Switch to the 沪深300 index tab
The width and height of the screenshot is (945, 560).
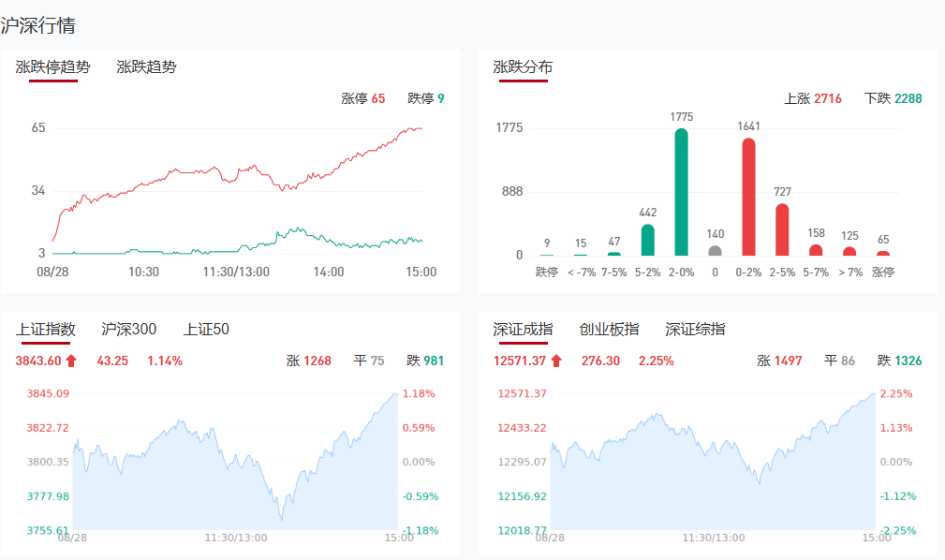click(129, 329)
